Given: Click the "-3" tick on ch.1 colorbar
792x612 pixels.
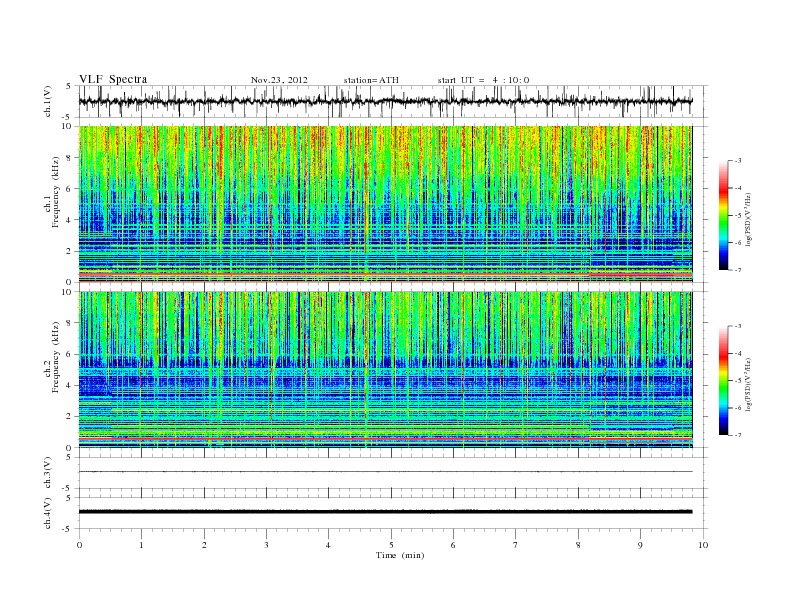Looking at the screenshot, I should point(738,161).
